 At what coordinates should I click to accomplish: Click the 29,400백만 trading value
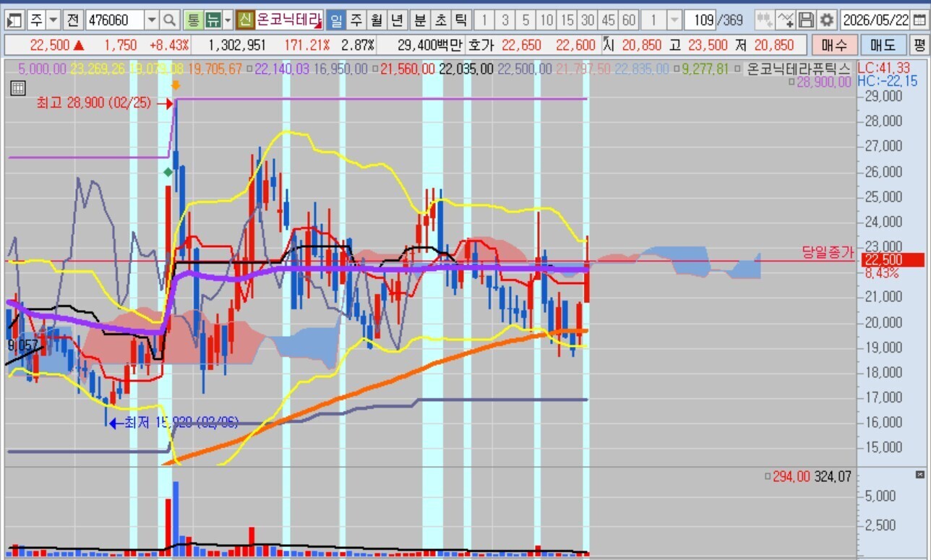pyautogui.click(x=429, y=45)
